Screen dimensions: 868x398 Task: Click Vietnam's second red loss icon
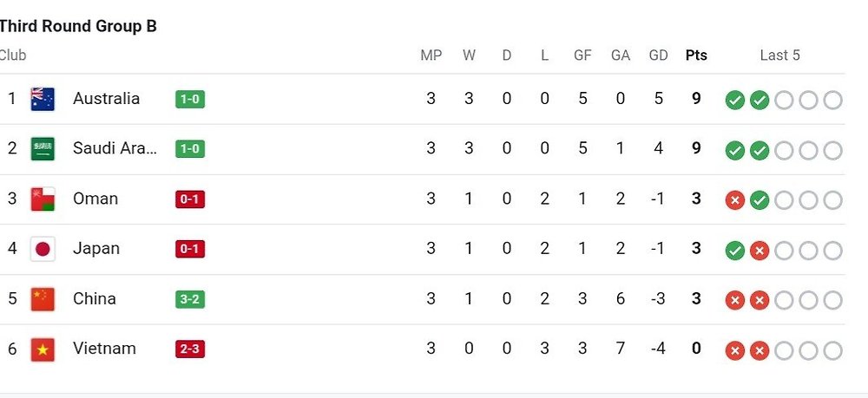tap(759, 351)
